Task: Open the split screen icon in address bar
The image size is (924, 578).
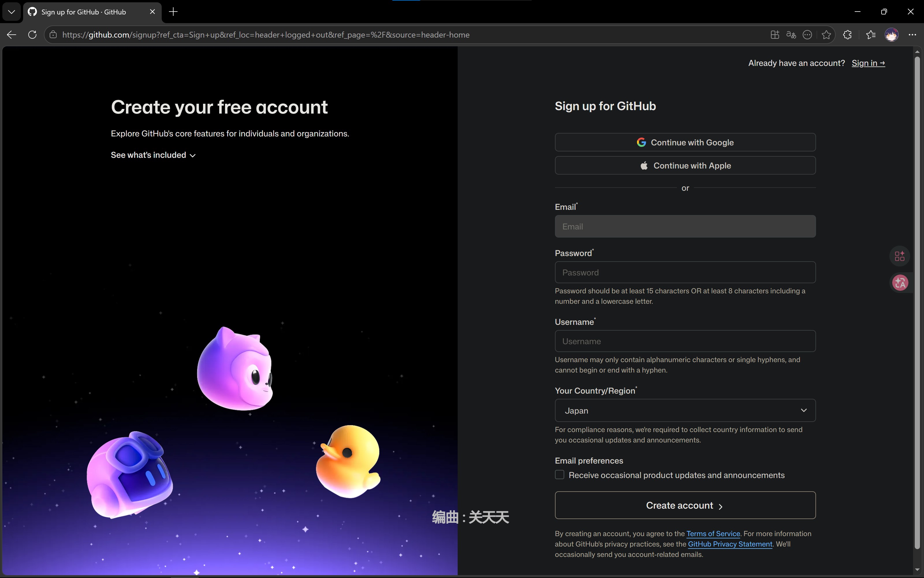Action: pyautogui.click(x=775, y=35)
